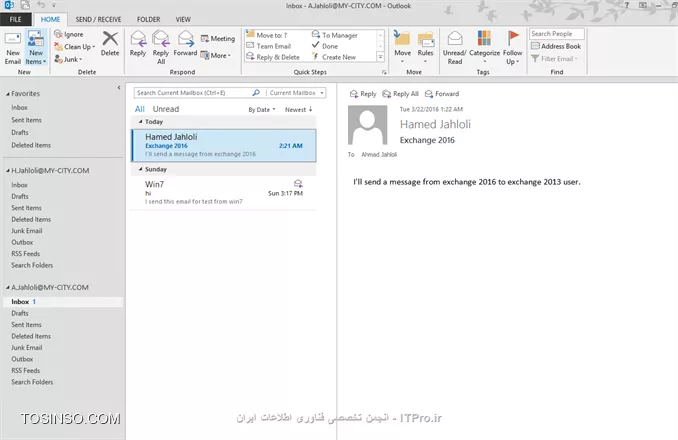The image size is (678, 440).
Task: Open Deleted Items under Favorites
Action: pos(31,145)
